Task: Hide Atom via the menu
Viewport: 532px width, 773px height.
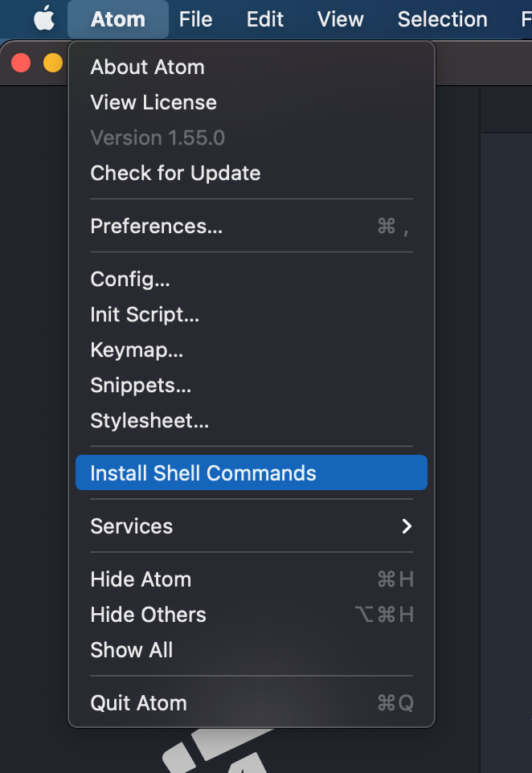Action: click(141, 579)
